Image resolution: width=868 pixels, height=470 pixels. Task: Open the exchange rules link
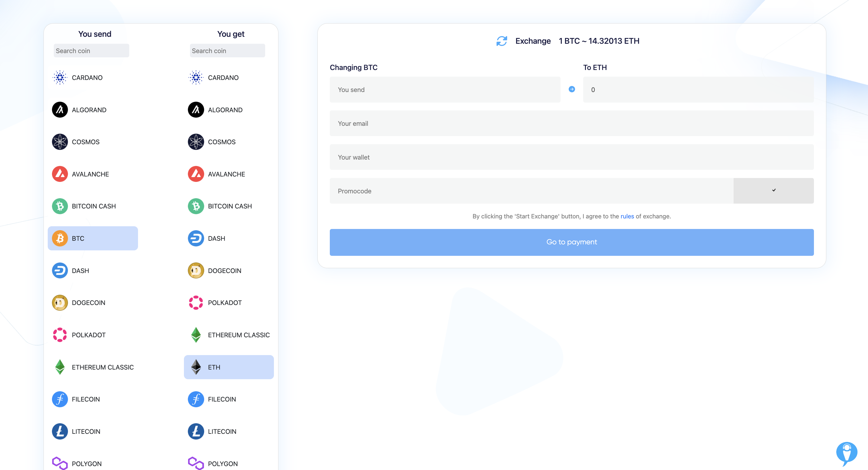[x=627, y=216]
